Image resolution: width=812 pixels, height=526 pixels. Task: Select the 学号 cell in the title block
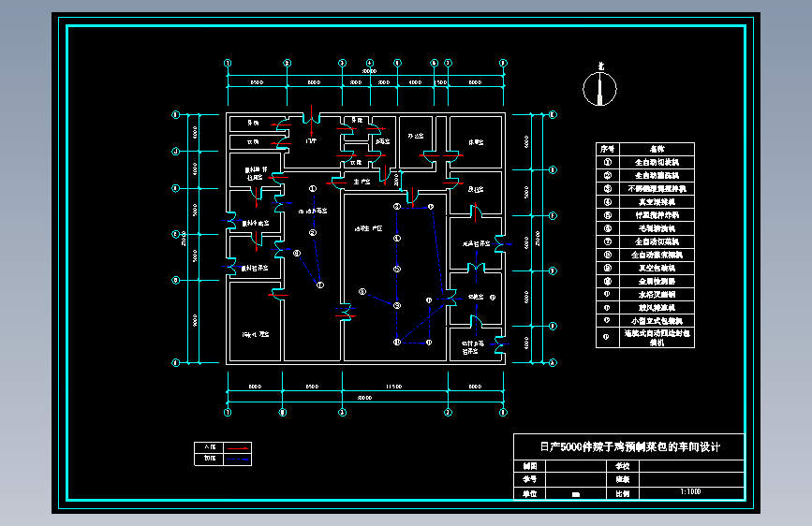point(530,479)
